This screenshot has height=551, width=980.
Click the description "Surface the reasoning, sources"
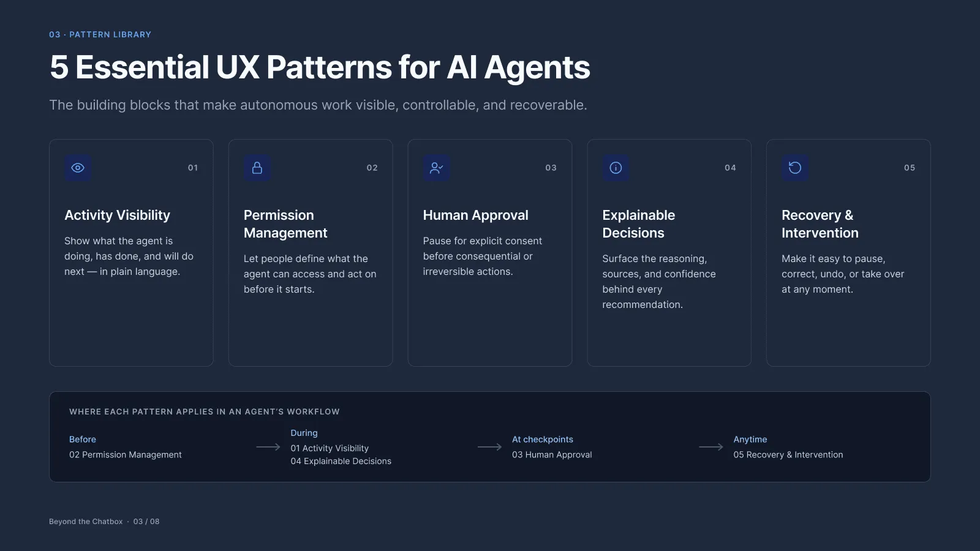pyautogui.click(x=659, y=282)
